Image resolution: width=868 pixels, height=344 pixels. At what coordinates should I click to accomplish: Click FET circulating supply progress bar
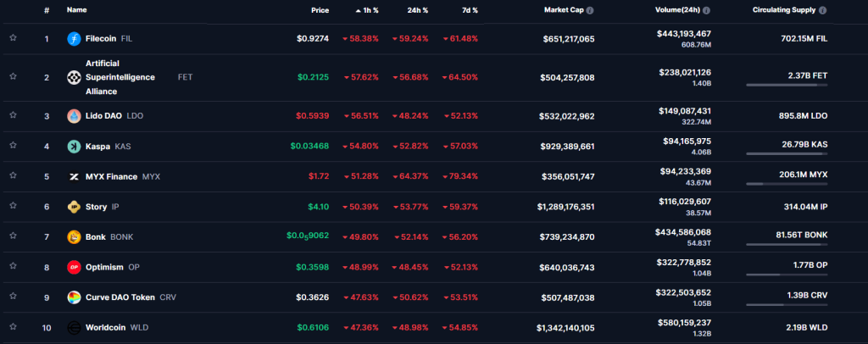(787, 86)
